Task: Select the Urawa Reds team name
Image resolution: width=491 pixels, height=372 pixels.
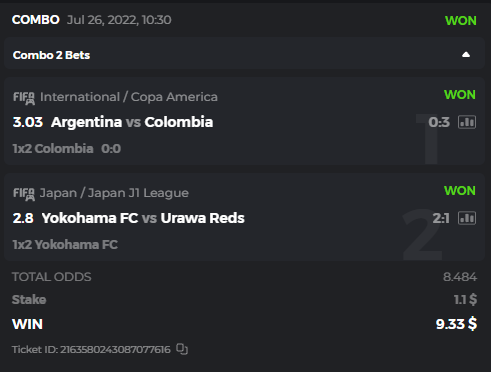Action: click(203, 218)
